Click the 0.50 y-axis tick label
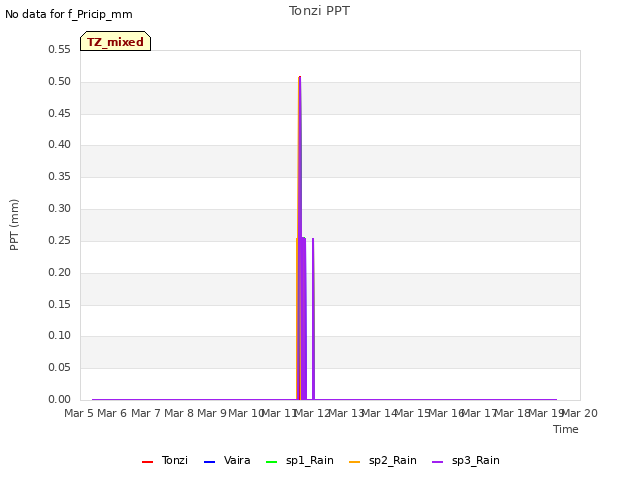 [59, 81]
